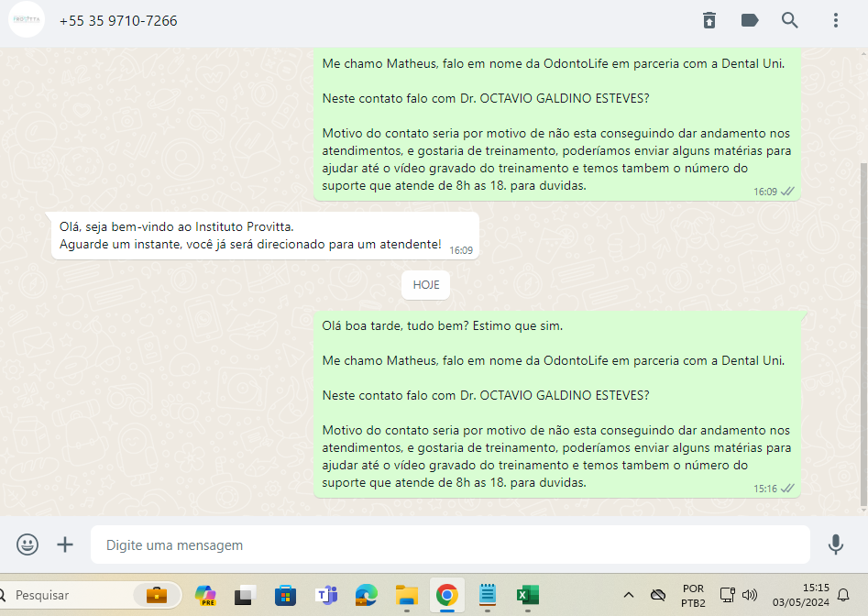Open Microsoft Edge from taskbar
The width and height of the screenshot is (868, 616).
366,595
